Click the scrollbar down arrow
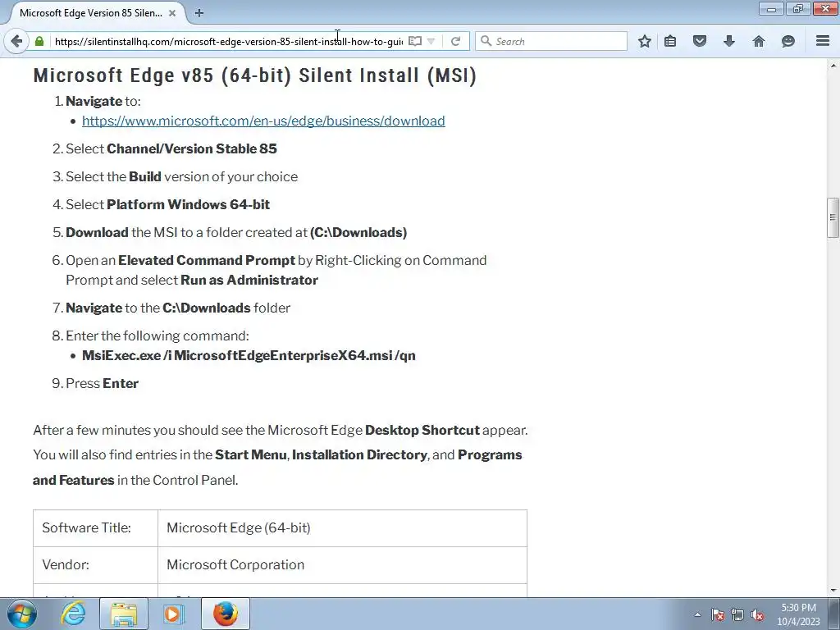Image resolution: width=840 pixels, height=630 pixels. [833, 591]
